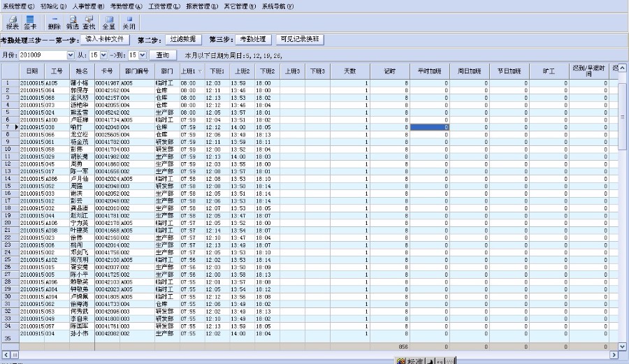Click the 关闭 (close) toolbar icon
This screenshot has width=629, height=364.
[129, 22]
